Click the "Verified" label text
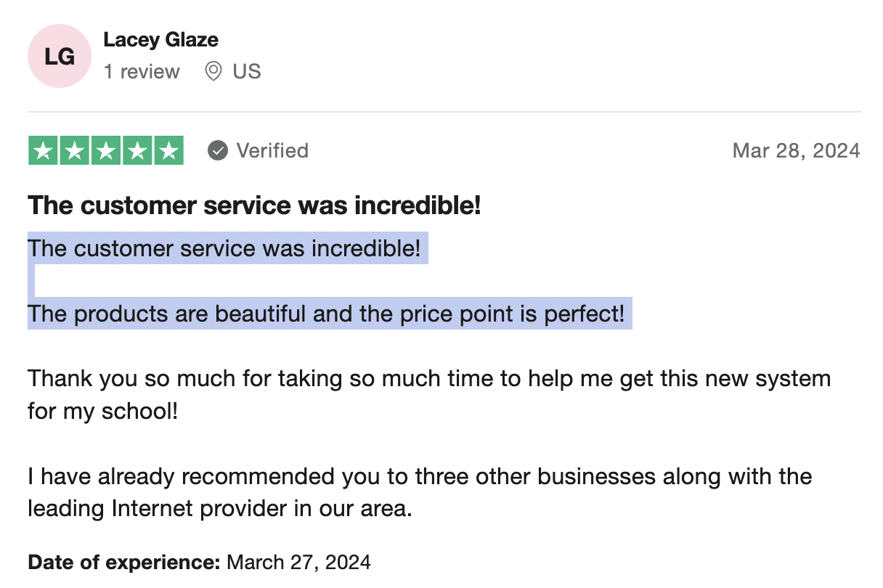Image resolution: width=883 pixels, height=588 pixels. click(x=272, y=151)
